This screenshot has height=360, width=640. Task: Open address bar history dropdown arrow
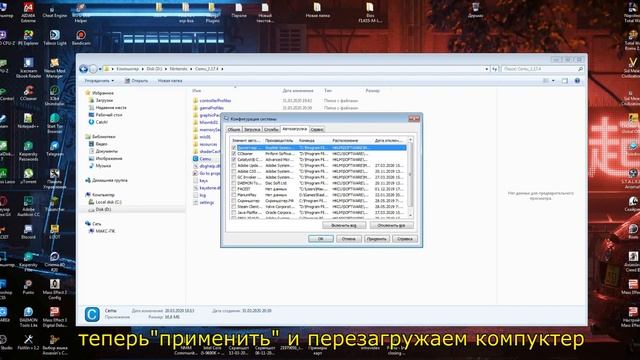(487, 69)
